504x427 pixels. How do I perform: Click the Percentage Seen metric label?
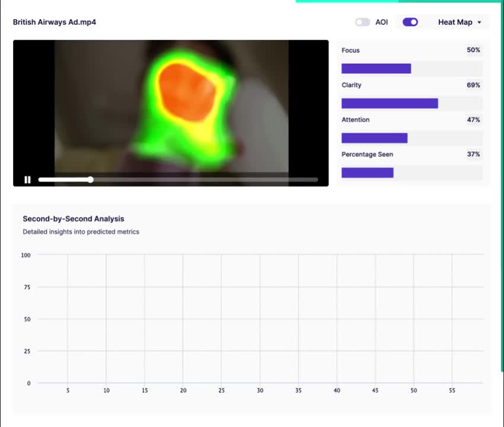tap(367, 154)
